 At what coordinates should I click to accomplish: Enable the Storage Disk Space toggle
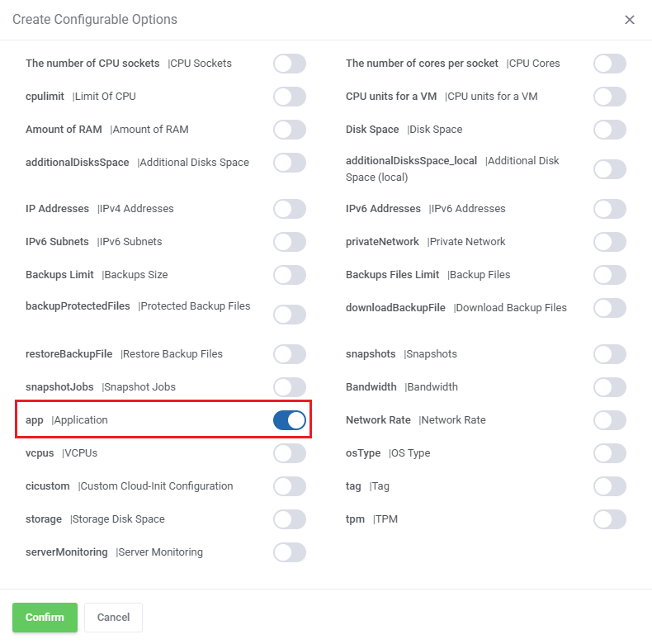[x=290, y=519]
